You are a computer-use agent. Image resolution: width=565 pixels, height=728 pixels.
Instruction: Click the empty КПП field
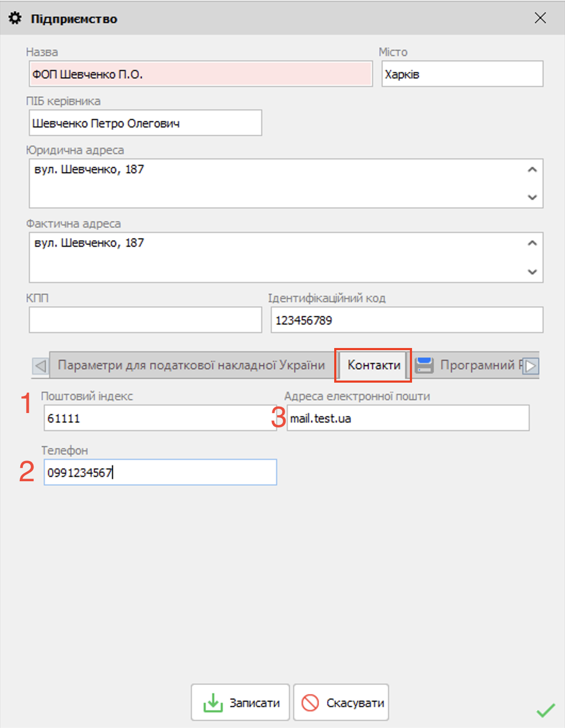(x=145, y=320)
